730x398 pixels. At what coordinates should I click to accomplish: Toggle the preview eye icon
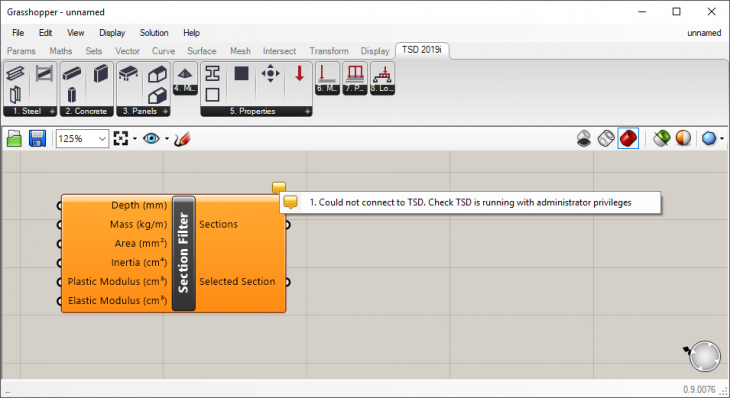click(151, 139)
